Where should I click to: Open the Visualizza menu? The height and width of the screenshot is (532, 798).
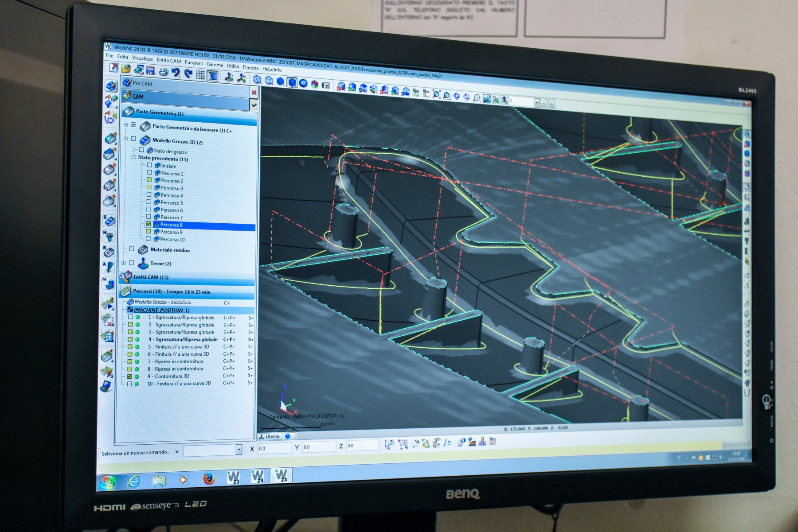coord(142,58)
